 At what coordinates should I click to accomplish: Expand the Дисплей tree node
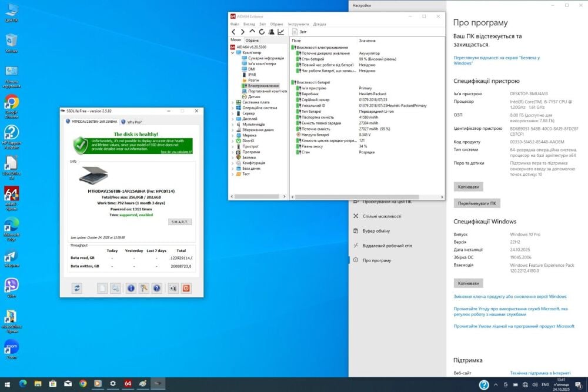(232, 119)
